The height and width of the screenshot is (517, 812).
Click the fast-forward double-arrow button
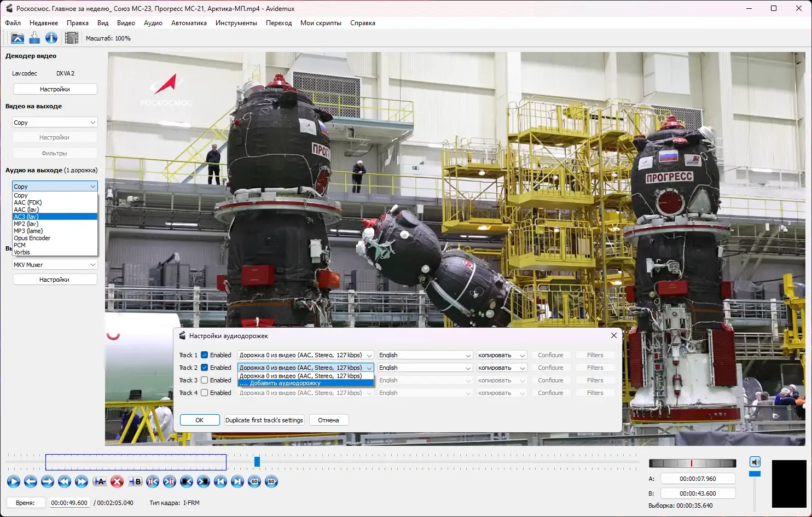pos(82,481)
